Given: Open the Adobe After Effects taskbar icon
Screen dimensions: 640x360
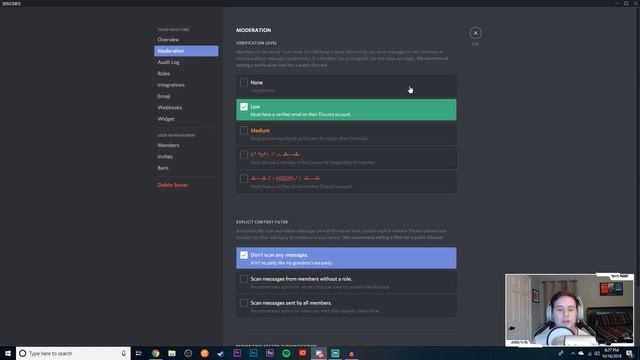Looking at the screenshot, I should click(270, 353).
